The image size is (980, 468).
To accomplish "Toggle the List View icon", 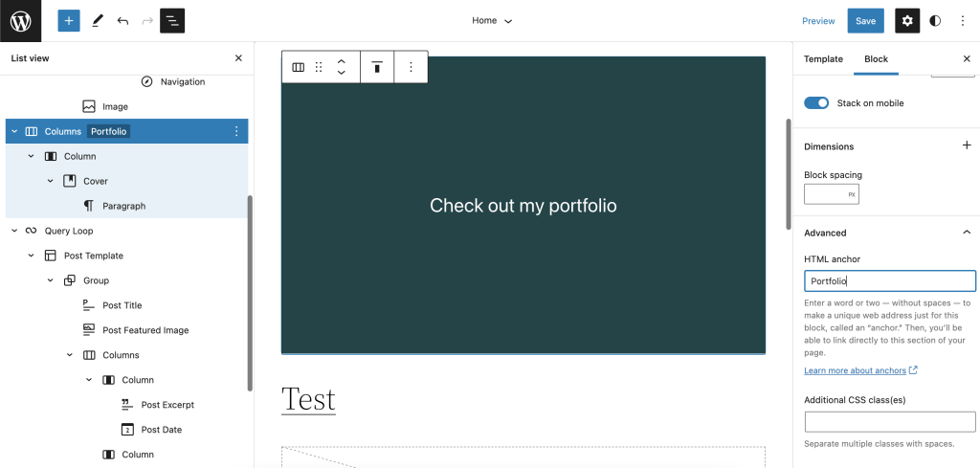I will 172,20.
